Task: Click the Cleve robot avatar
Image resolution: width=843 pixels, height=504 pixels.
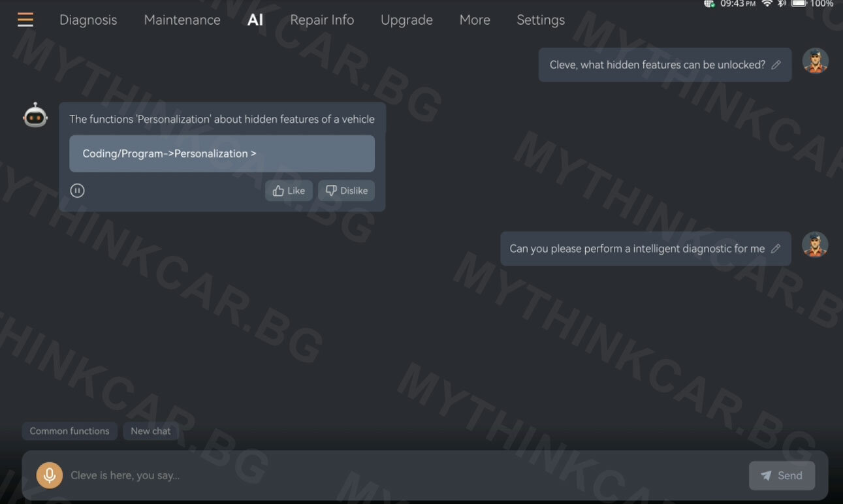Action: pyautogui.click(x=35, y=116)
